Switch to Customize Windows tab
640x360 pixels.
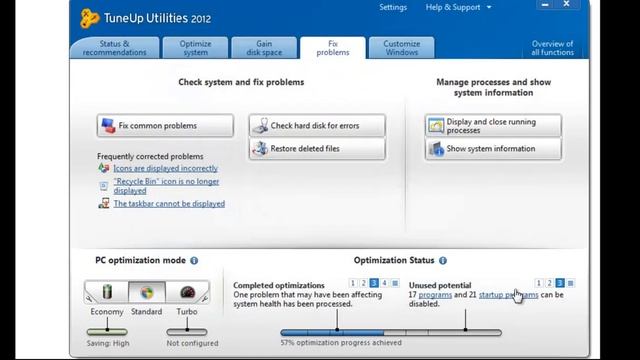coord(402,48)
